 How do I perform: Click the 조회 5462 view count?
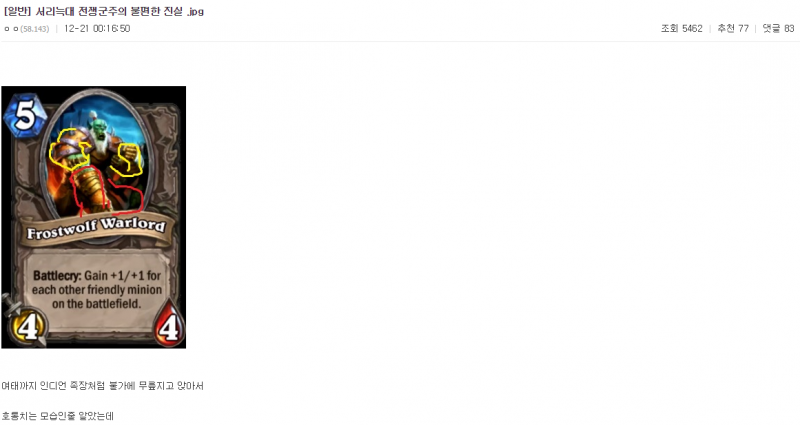tap(682, 29)
